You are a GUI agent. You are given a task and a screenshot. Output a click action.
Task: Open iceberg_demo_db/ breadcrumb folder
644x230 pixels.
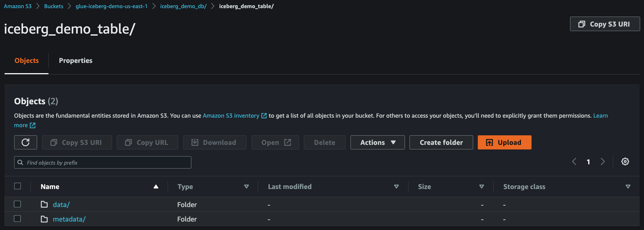(x=183, y=6)
